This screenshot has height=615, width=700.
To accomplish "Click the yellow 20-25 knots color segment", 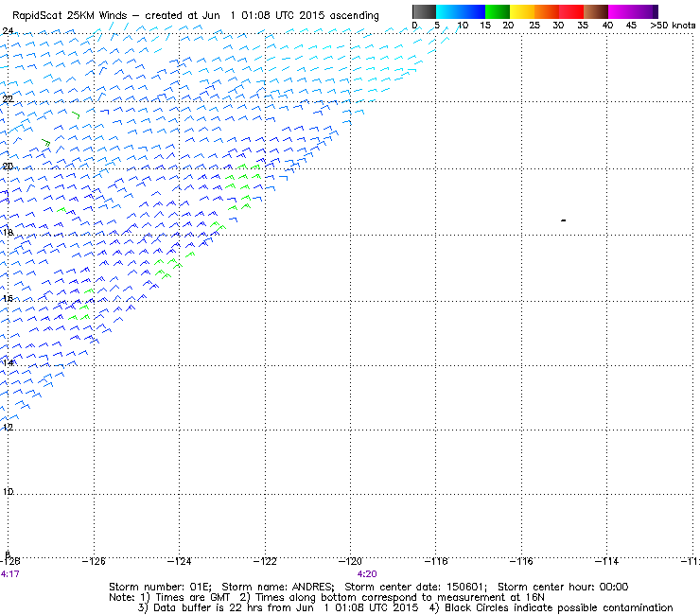I will [522, 11].
